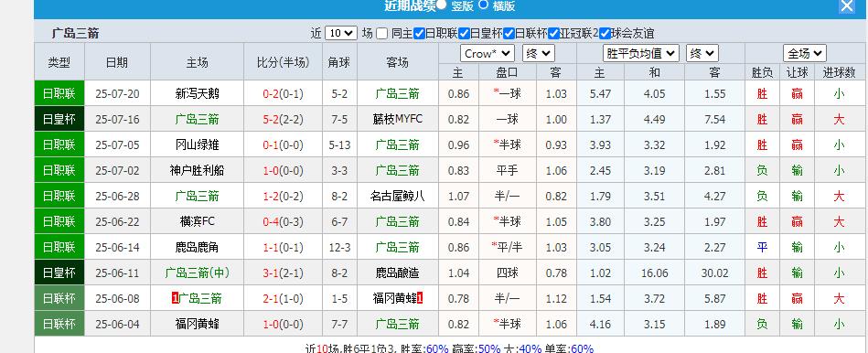This screenshot has width=868, height=353.
Task: Click the 2-1(1-0) score link
Action: pyautogui.click(x=283, y=299)
